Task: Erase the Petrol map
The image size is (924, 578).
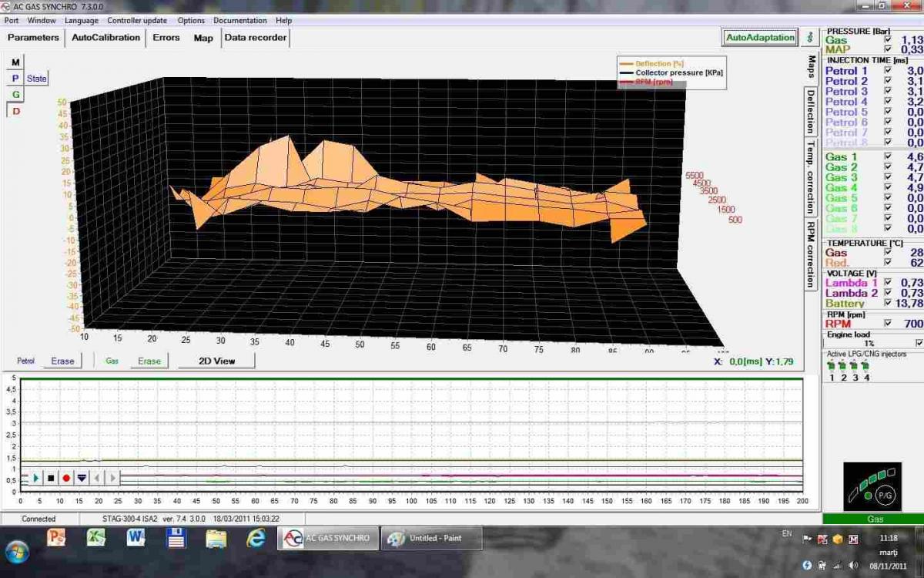Action: click(x=62, y=361)
